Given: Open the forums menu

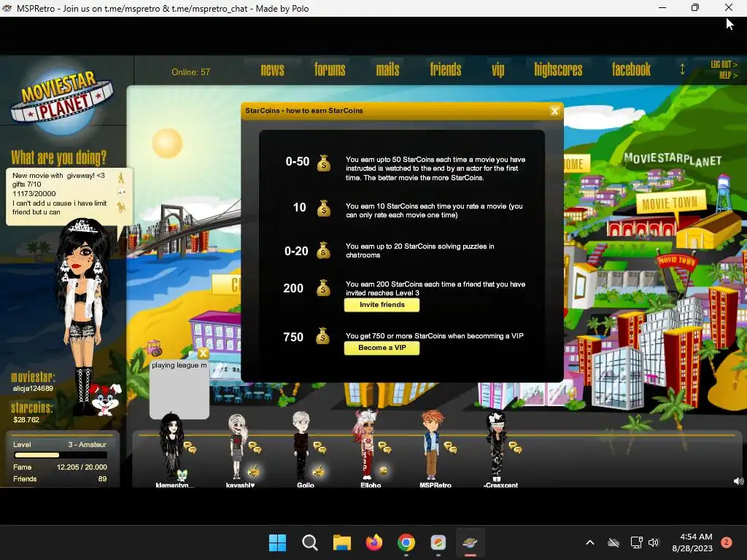Looking at the screenshot, I should coord(330,70).
